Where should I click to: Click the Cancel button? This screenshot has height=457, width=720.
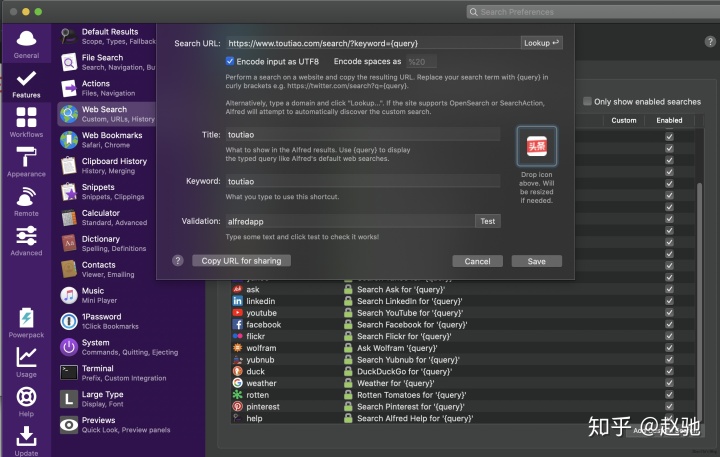click(x=478, y=261)
